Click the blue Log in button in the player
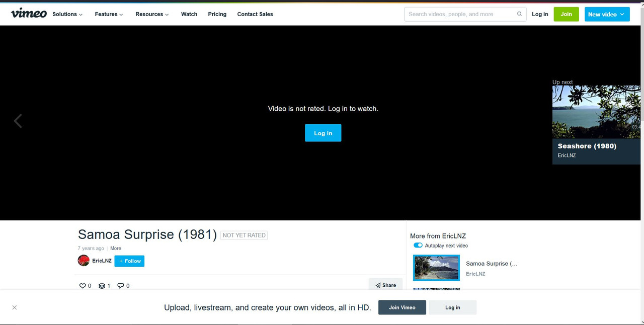Screen dimensions: 644x325 [323, 133]
